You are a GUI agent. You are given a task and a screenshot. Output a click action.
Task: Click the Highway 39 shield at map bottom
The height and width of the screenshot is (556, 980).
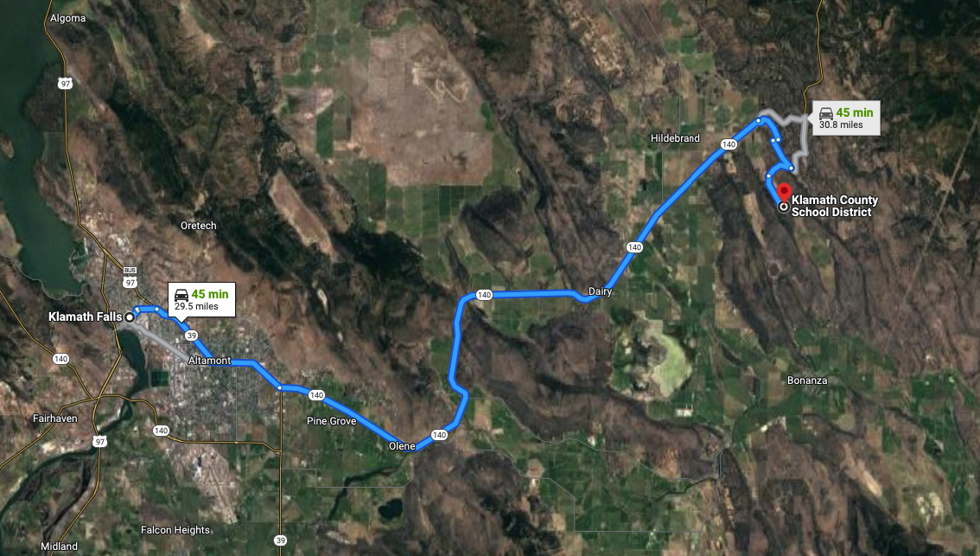(x=281, y=540)
